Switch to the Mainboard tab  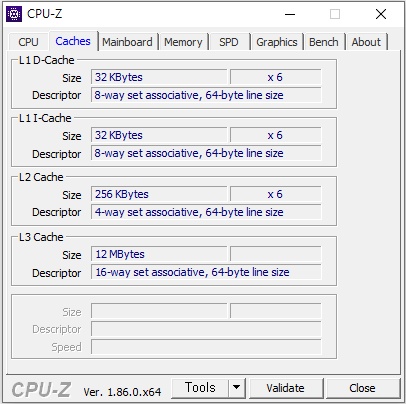click(x=127, y=42)
